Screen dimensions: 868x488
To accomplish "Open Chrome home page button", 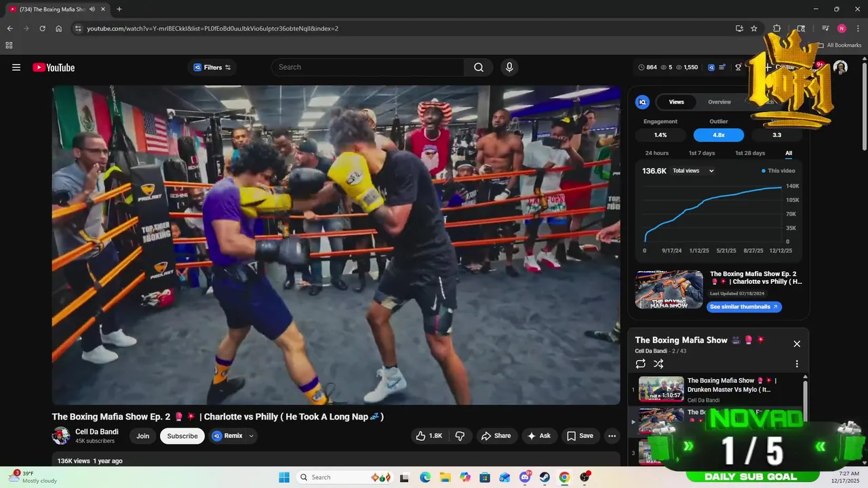I will point(59,28).
